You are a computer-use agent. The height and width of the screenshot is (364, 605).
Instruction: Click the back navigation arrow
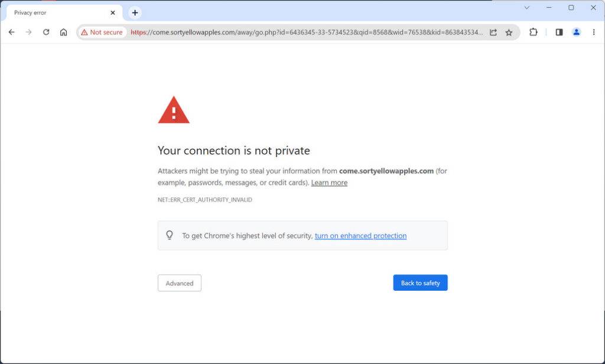11,32
